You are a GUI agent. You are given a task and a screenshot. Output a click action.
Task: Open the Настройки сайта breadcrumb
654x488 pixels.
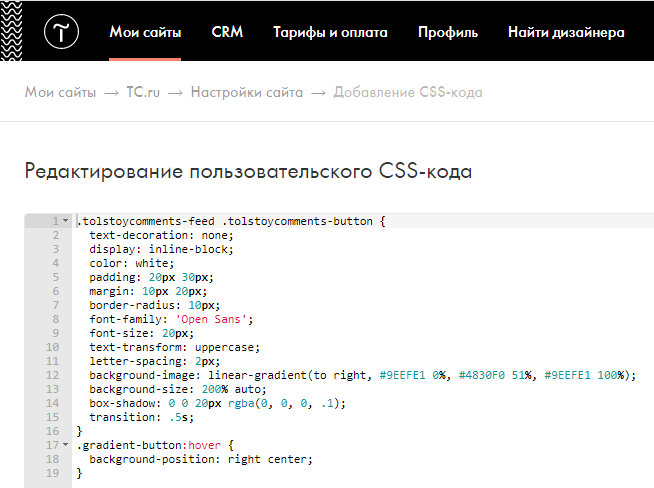(x=247, y=92)
